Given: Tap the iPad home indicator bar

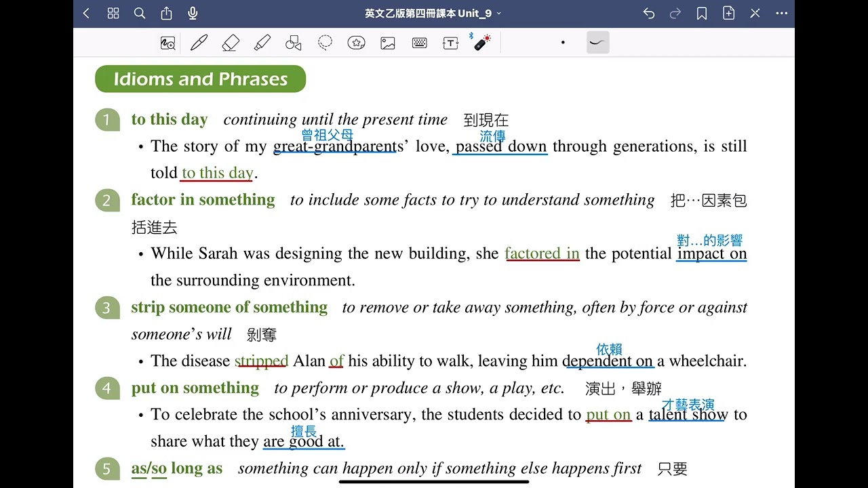Looking at the screenshot, I should [434, 482].
